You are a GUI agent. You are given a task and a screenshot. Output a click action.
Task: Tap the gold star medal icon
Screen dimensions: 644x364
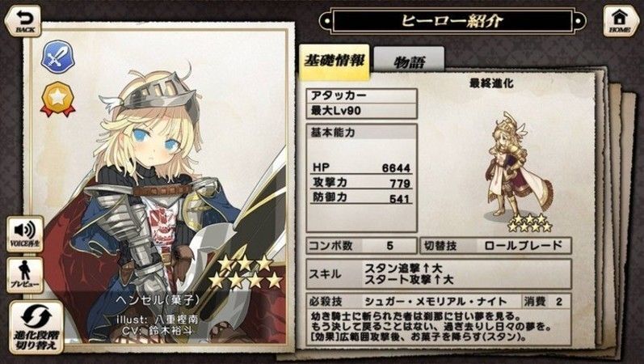(x=58, y=99)
